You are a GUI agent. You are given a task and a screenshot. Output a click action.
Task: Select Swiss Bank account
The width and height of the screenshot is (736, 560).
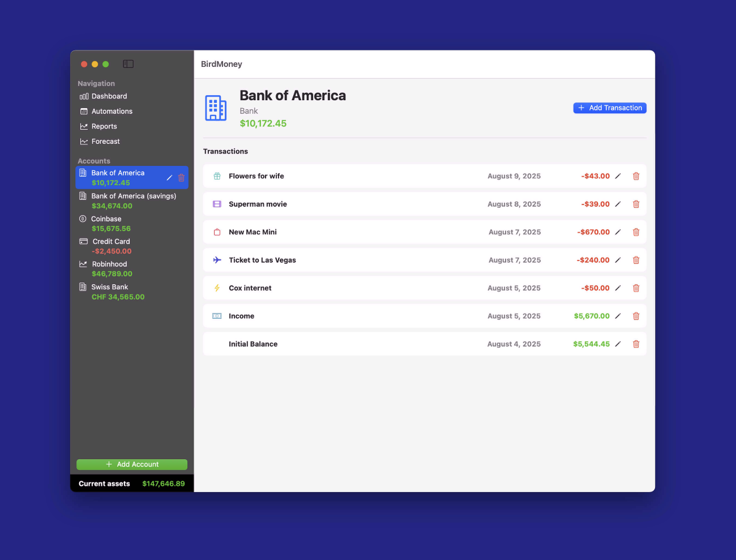pos(132,292)
